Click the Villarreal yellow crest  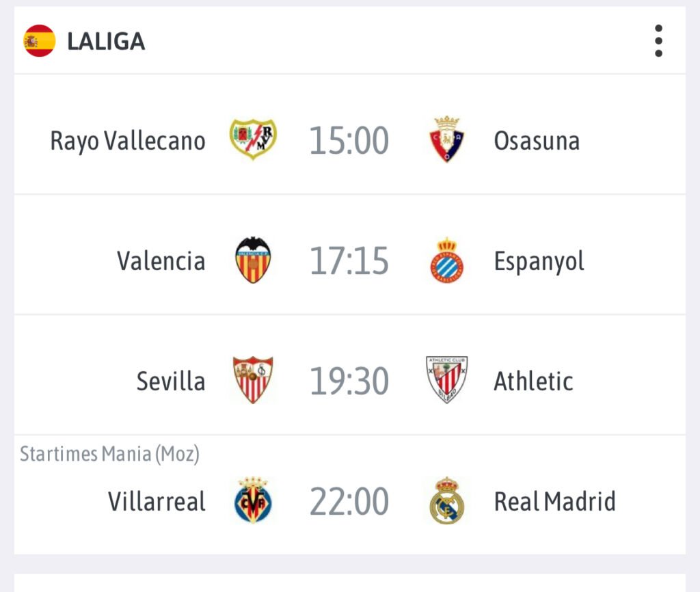pyautogui.click(x=253, y=501)
